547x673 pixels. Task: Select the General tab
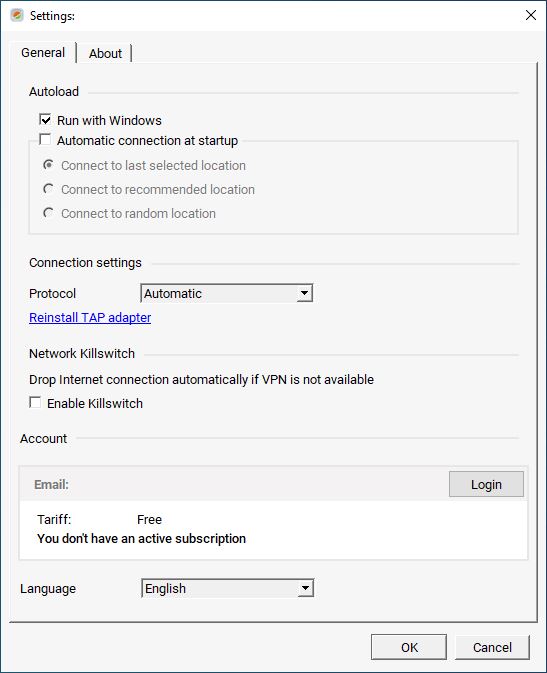43,53
